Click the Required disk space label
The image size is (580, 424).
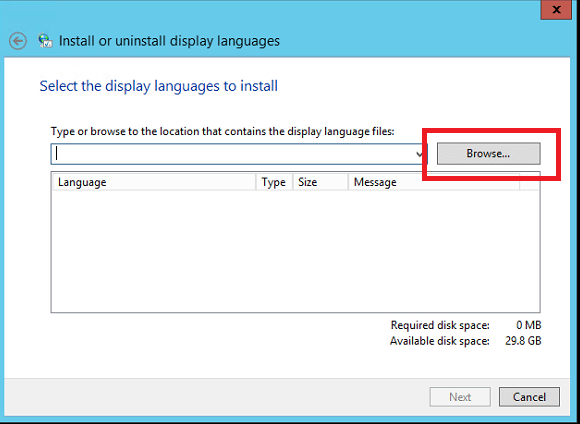[440, 325]
